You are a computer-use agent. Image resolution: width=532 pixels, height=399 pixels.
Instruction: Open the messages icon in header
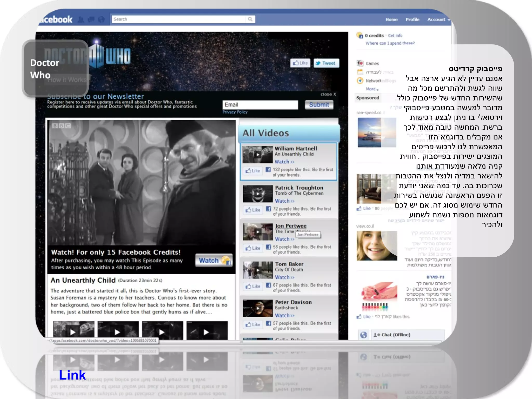(91, 19)
